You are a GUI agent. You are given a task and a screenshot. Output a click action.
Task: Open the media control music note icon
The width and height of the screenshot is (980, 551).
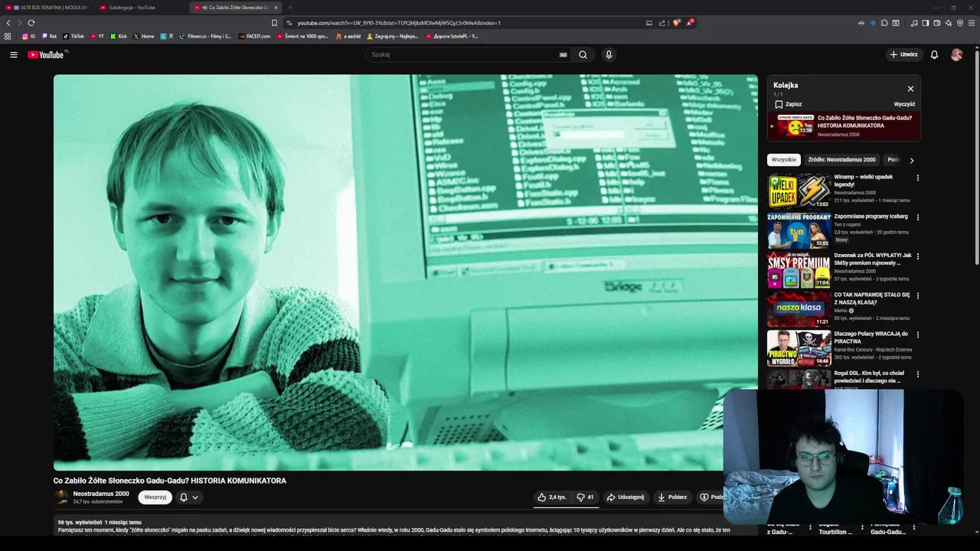tap(914, 23)
